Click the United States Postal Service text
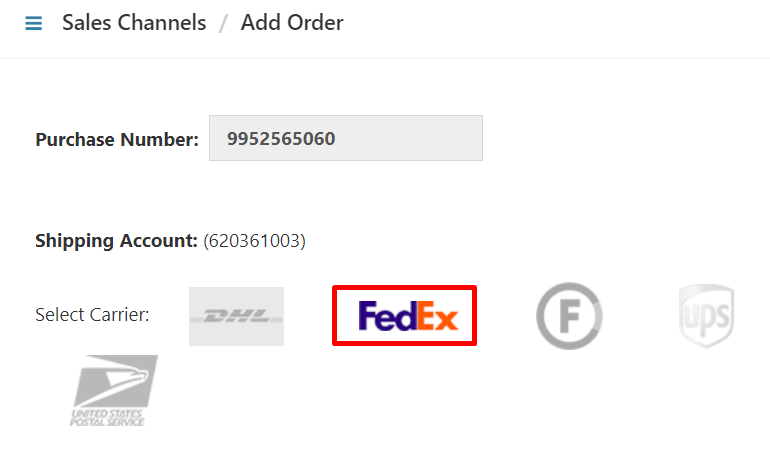This screenshot has width=770, height=451. (x=107, y=417)
